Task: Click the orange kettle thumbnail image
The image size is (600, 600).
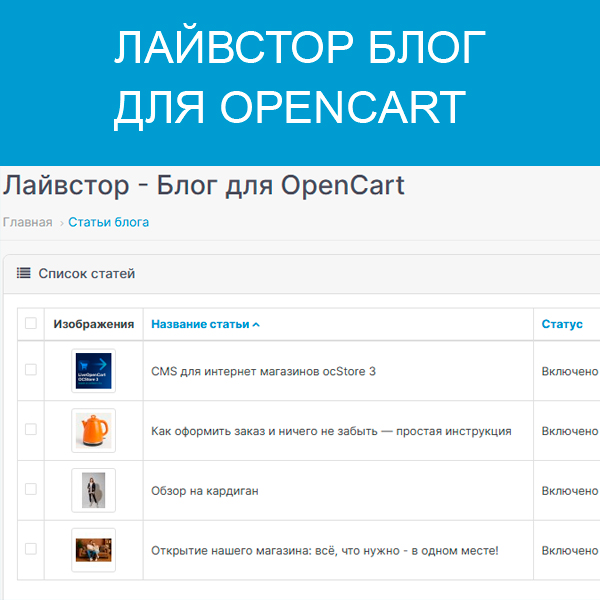Action: (x=93, y=431)
